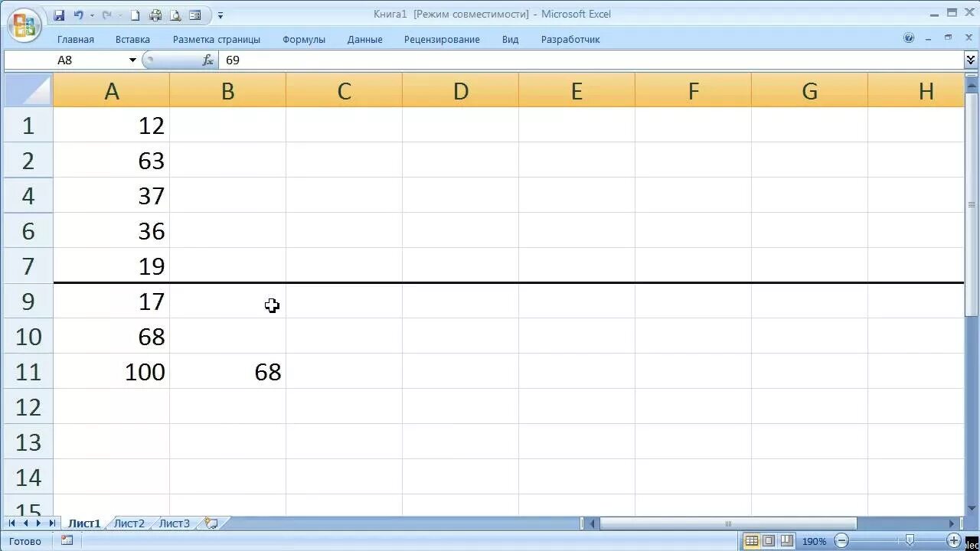This screenshot has height=551, width=980.
Task: Expand the formula bar with the chevron
Action: 971,60
